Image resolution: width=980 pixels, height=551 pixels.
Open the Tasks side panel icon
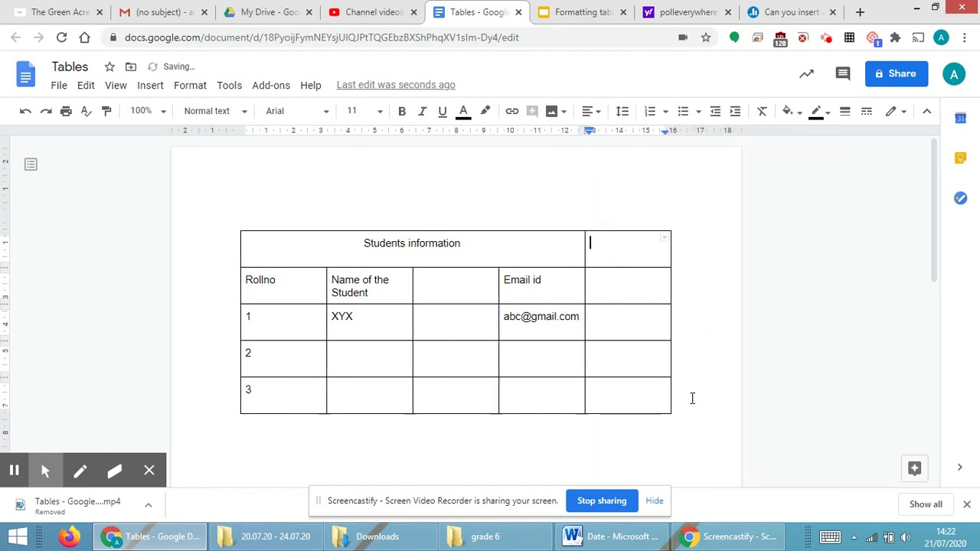click(x=960, y=198)
